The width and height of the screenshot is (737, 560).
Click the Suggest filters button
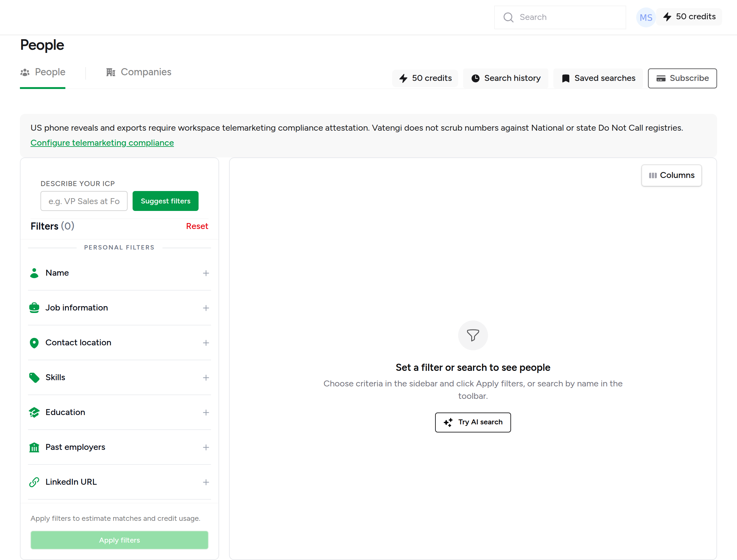165,201
